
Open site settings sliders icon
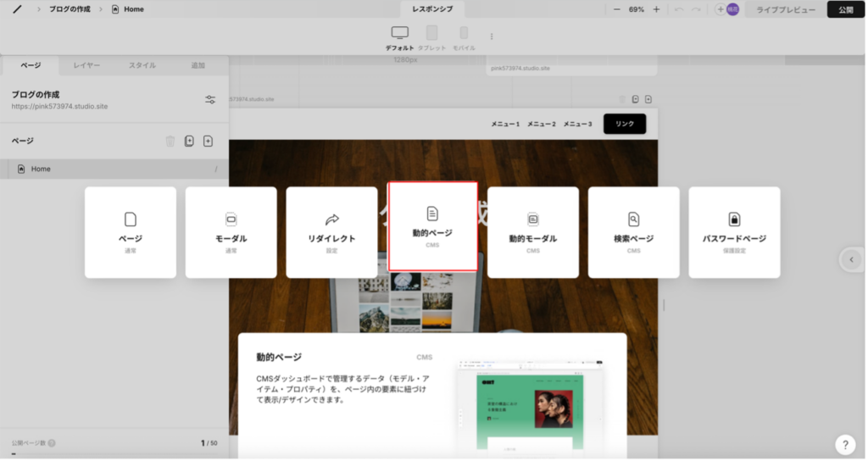click(210, 100)
